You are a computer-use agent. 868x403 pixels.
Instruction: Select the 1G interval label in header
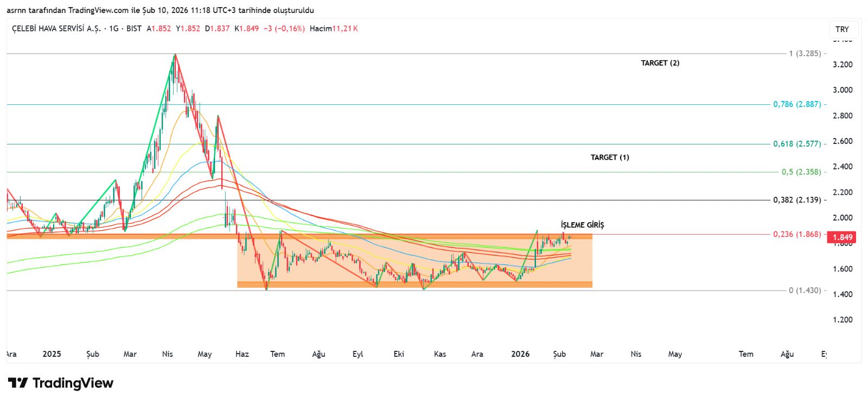[x=113, y=29]
